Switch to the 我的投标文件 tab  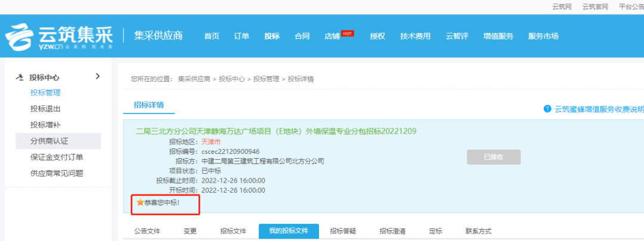(x=289, y=231)
